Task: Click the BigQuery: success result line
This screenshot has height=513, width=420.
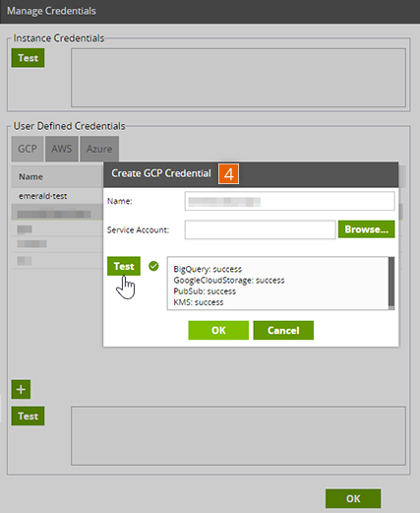Action: tap(208, 269)
